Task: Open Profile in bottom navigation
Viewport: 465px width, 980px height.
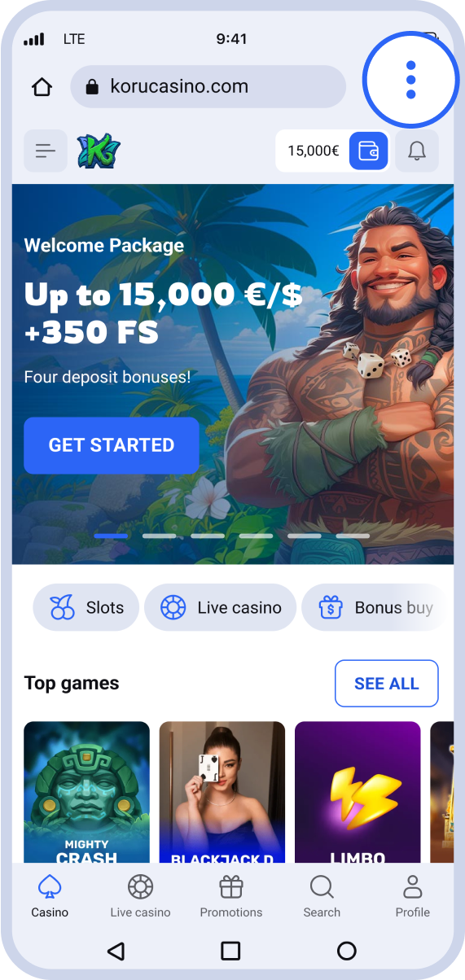Action: [x=413, y=897]
